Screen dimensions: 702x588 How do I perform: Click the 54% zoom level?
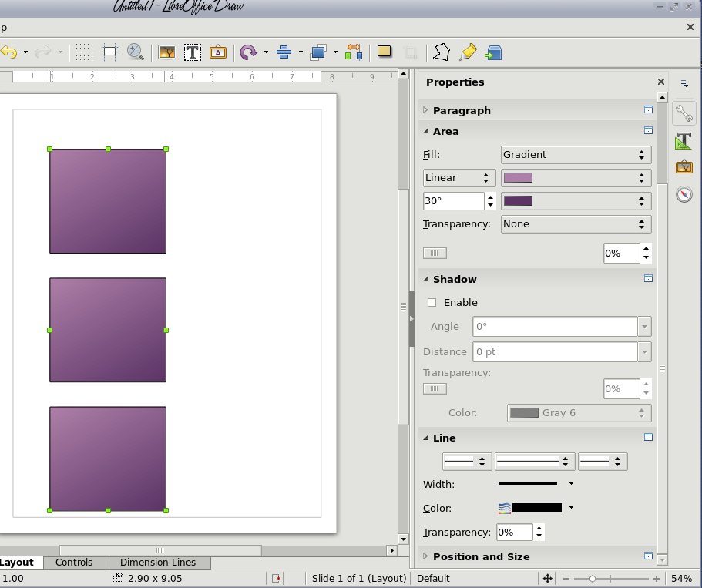[682, 579]
